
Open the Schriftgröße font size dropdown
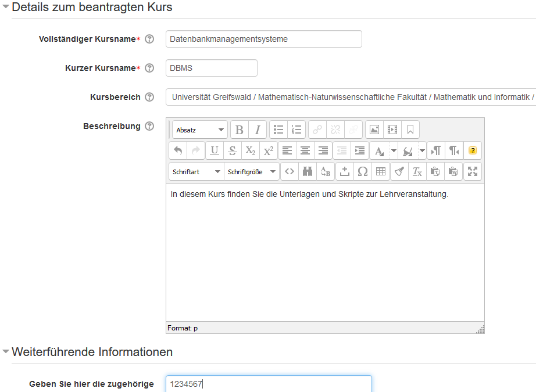click(252, 171)
